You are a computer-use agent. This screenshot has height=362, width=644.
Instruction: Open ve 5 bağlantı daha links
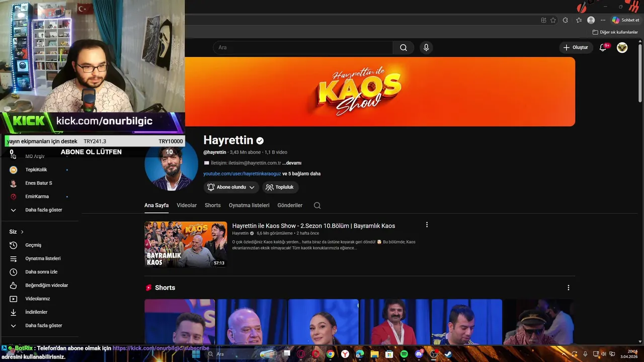(301, 173)
